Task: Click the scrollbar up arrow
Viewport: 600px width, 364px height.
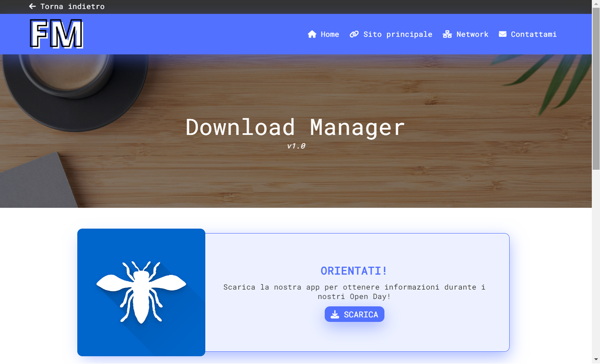Action: [x=596, y=4]
